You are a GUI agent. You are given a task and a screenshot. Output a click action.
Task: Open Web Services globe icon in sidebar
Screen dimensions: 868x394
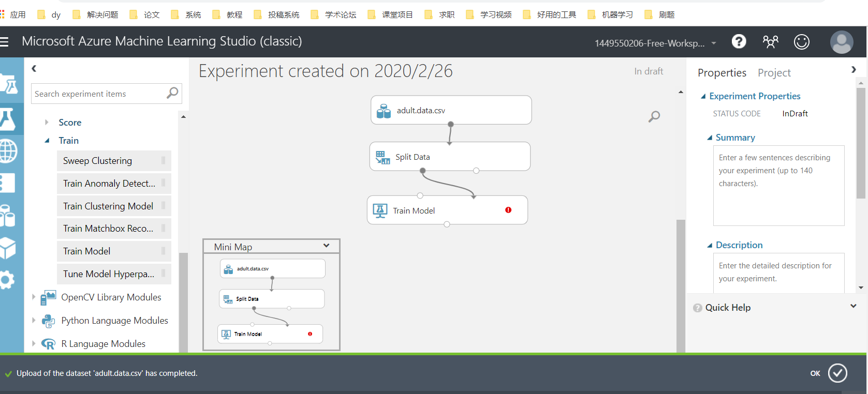click(x=8, y=151)
